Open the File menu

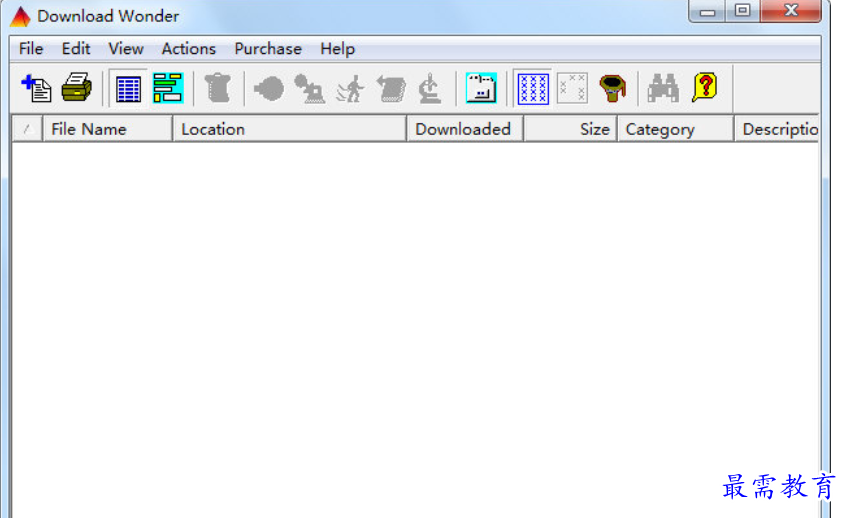[x=31, y=49]
